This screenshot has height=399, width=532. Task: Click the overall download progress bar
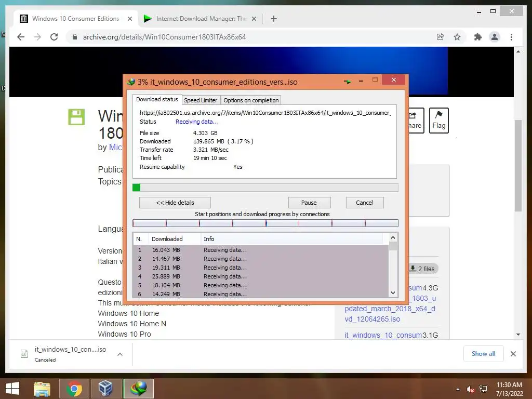coord(265,188)
